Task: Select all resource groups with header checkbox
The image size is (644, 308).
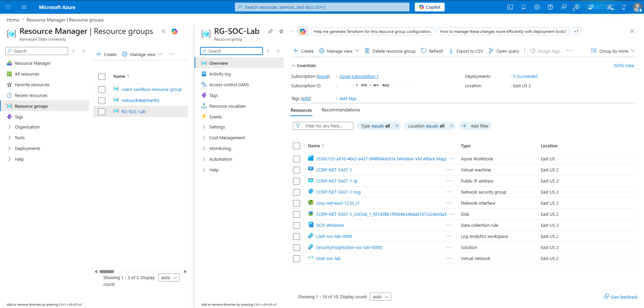Action: click(x=102, y=76)
